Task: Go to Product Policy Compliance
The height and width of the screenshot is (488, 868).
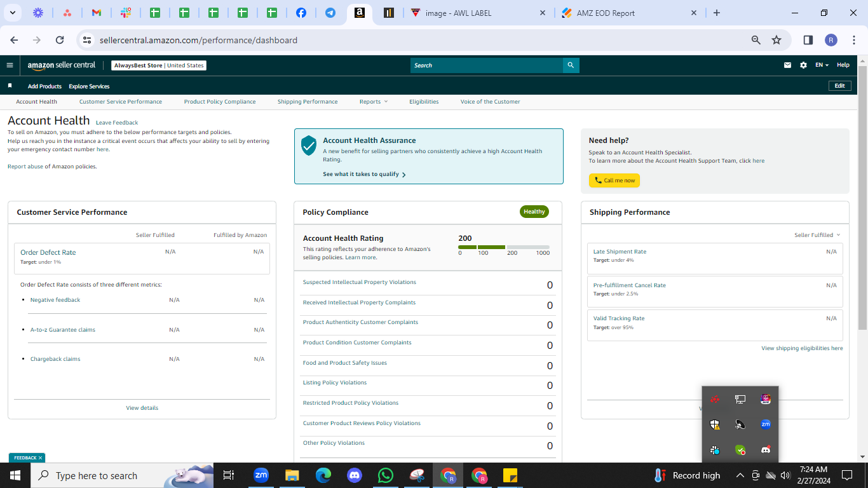Action: [x=220, y=102]
